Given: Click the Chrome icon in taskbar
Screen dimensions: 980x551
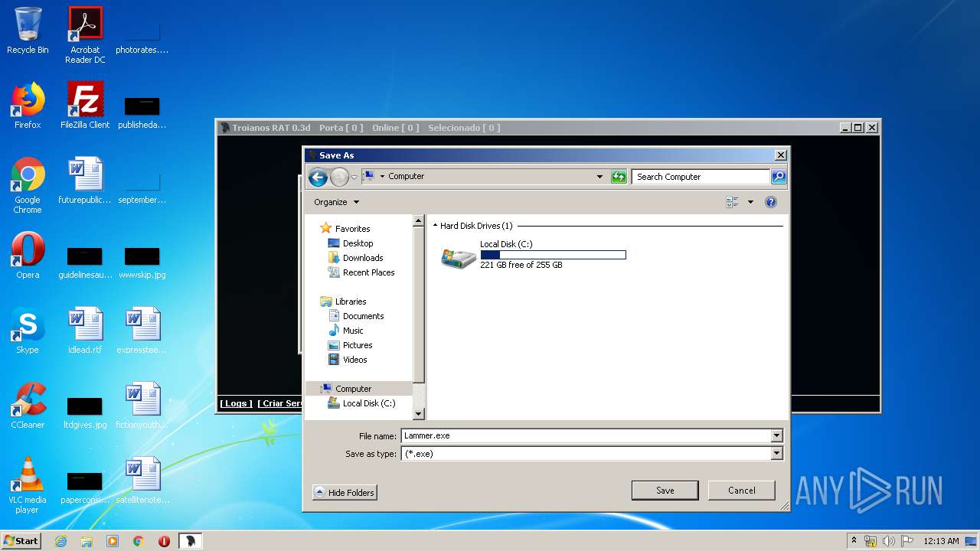Looking at the screenshot, I should point(139,541).
